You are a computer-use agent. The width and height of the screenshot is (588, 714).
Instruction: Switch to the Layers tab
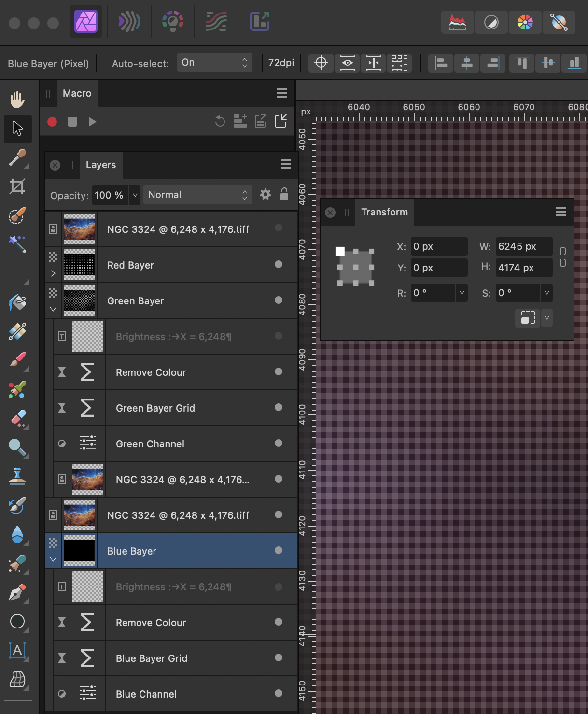tap(100, 165)
